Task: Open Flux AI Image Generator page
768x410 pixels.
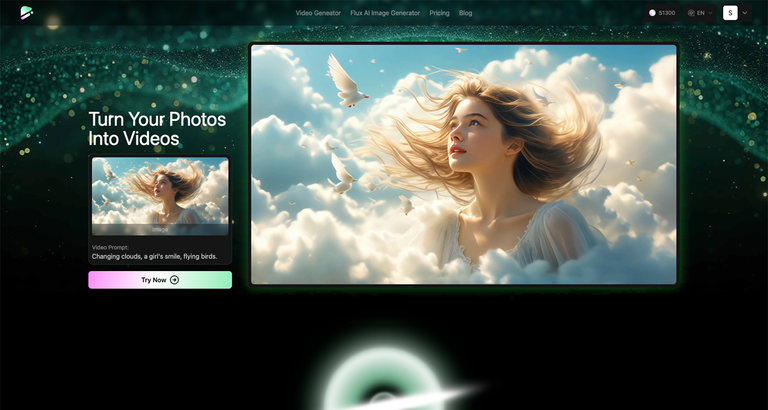Action: click(385, 13)
